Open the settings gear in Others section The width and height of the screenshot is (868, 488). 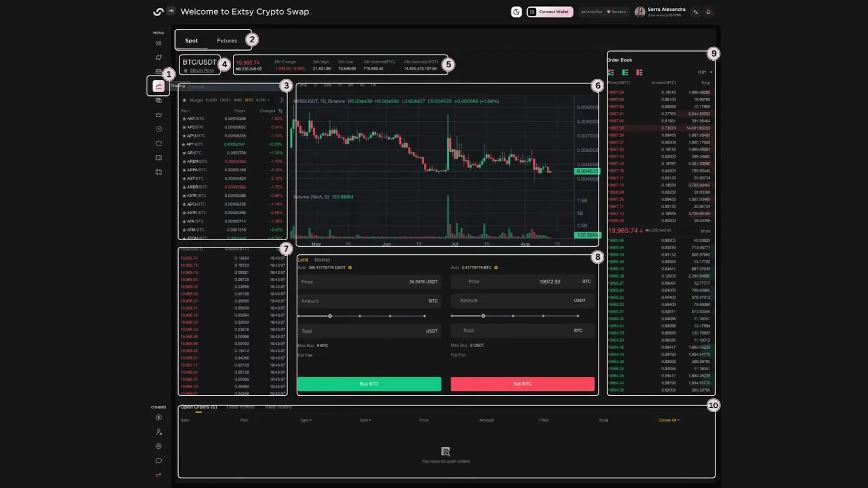tap(158, 446)
